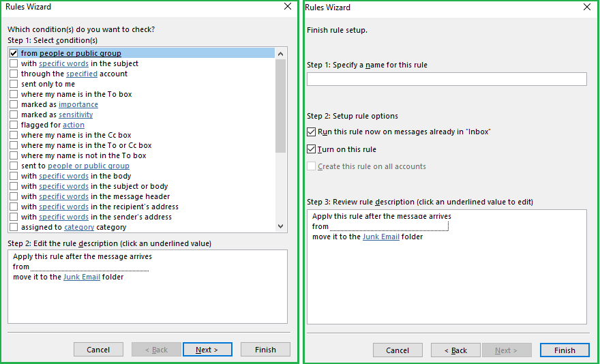Tick 'with specific words in the body' box

pos(14,176)
